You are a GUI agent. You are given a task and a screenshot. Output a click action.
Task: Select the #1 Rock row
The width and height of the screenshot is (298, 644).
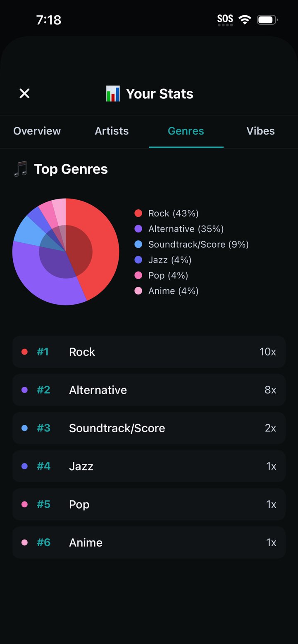click(149, 352)
